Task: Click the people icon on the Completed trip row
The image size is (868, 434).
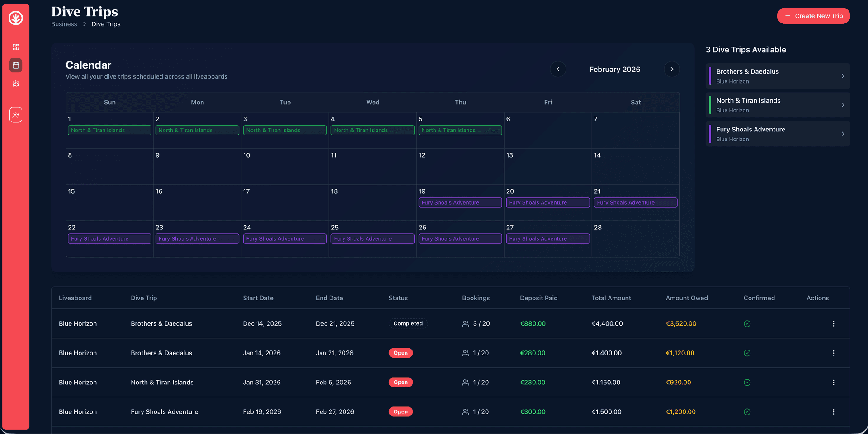Action: pos(466,323)
